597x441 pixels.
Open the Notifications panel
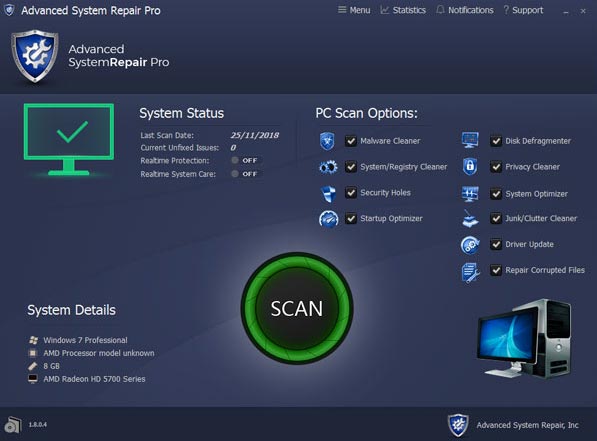tap(465, 10)
